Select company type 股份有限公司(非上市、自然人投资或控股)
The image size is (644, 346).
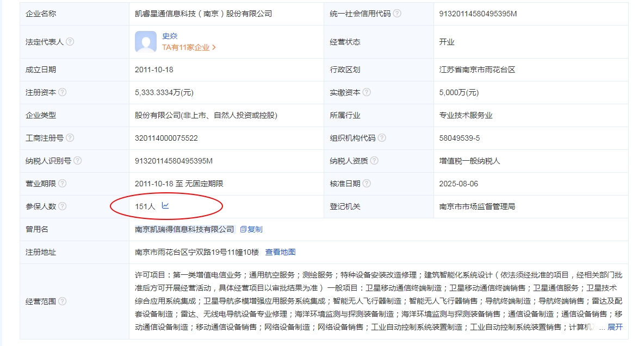point(206,115)
